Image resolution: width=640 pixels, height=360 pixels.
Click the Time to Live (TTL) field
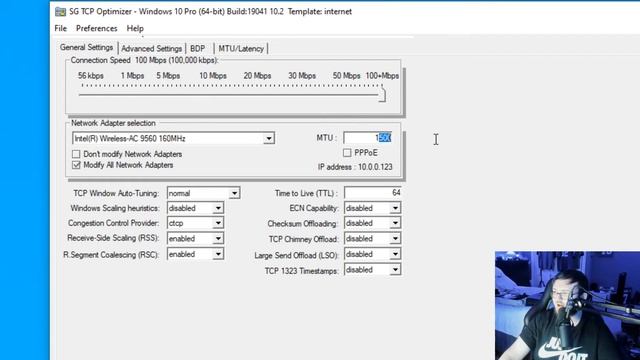point(373,193)
